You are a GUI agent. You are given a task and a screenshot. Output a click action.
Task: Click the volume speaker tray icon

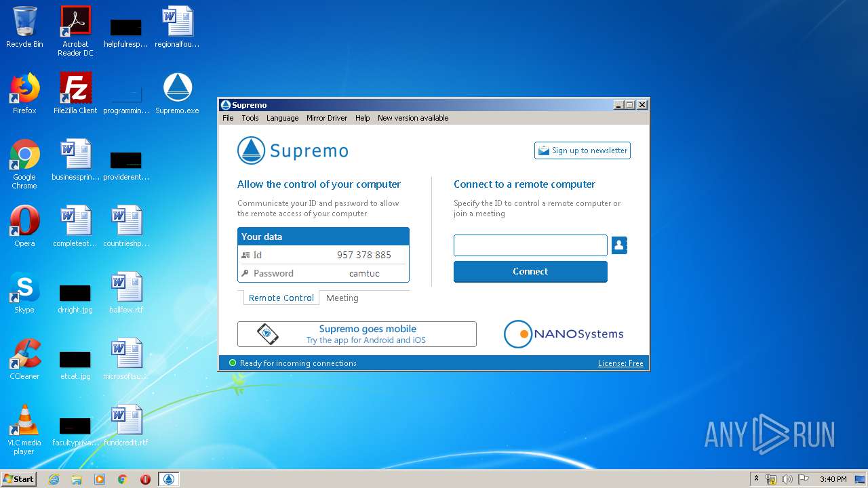(x=787, y=479)
